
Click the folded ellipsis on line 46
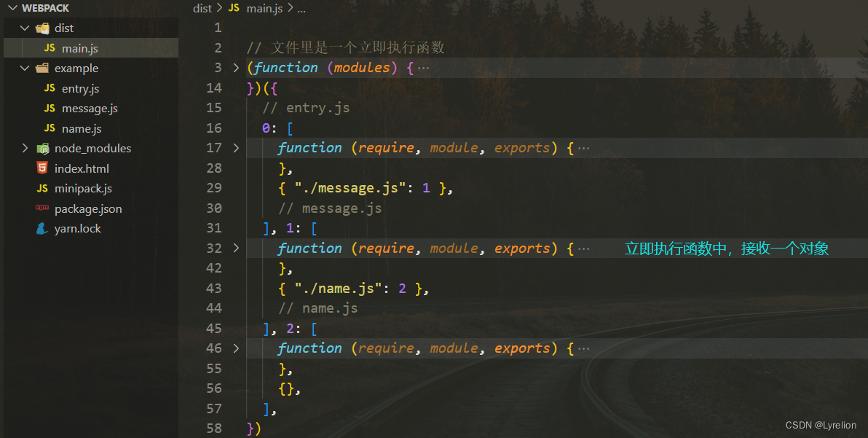583,349
